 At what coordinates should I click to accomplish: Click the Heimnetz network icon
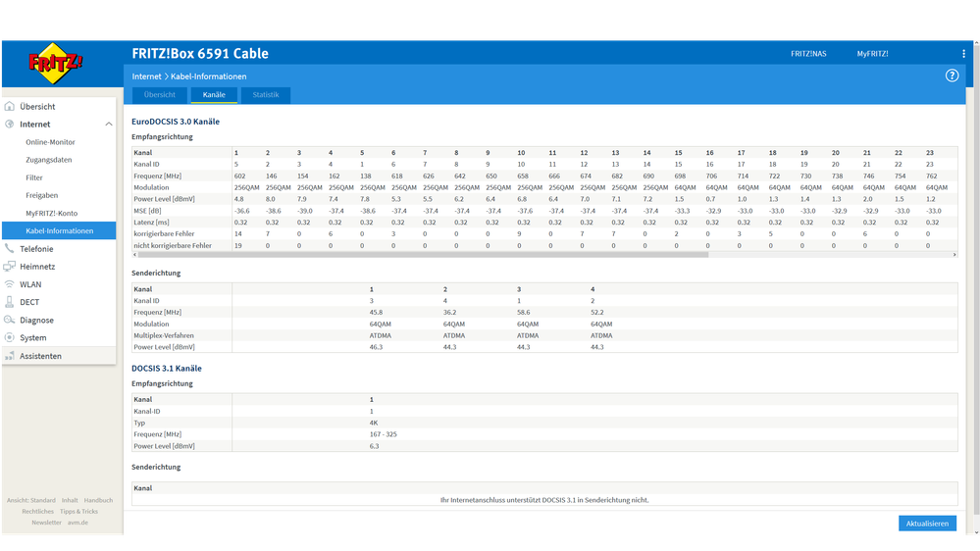click(10, 266)
